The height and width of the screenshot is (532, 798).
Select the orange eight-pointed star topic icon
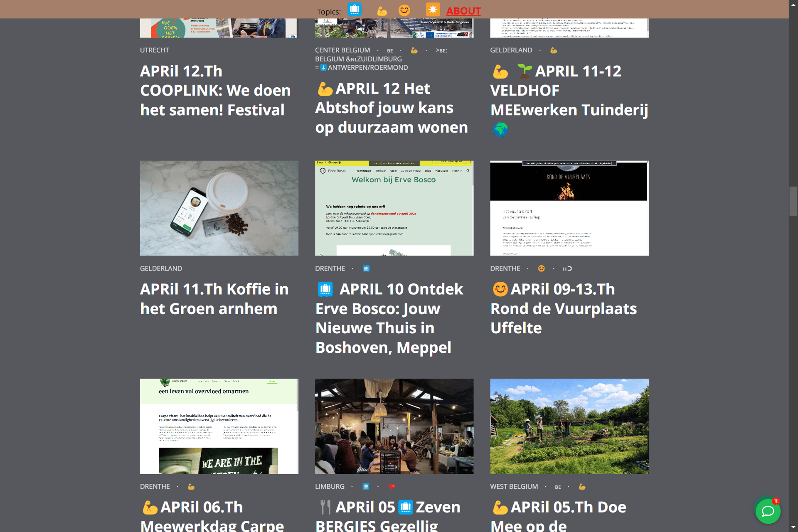433,10
